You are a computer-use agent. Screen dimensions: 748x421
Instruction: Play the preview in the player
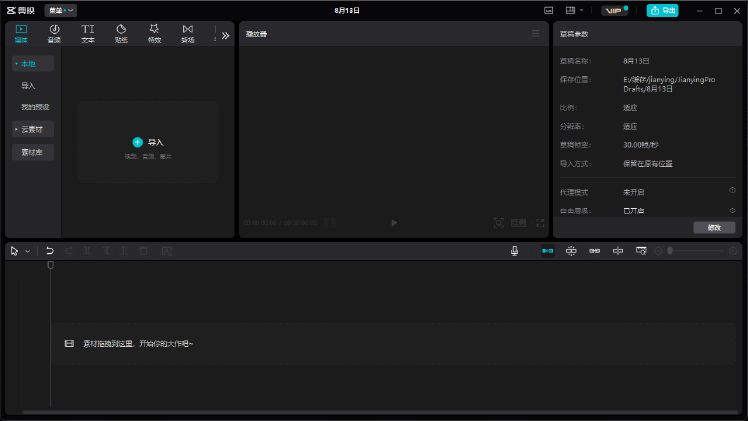point(394,223)
